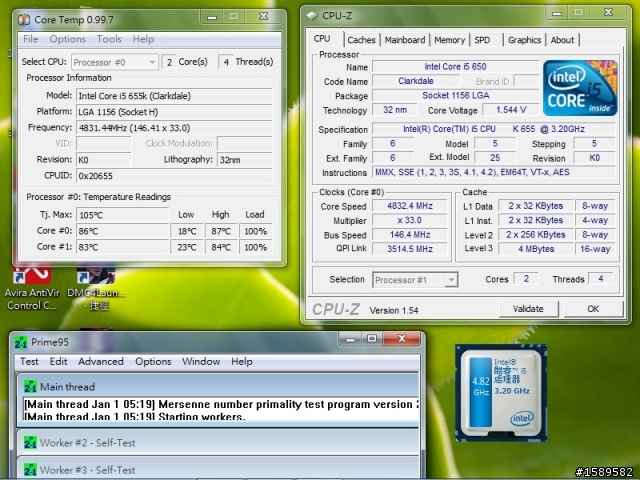Click the Model field showing Intel Core i5 655k
This screenshot has width=640, height=480.
(x=174, y=96)
